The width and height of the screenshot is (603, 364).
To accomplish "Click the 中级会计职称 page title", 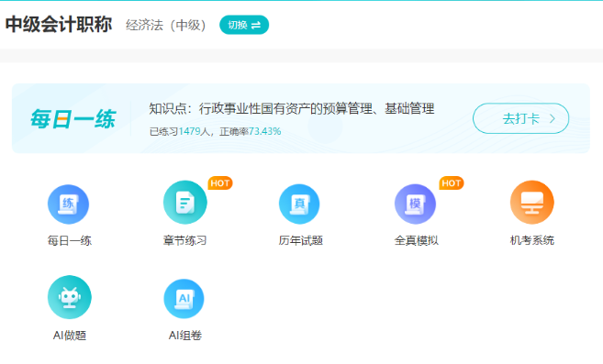I will pyautogui.click(x=59, y=25).
